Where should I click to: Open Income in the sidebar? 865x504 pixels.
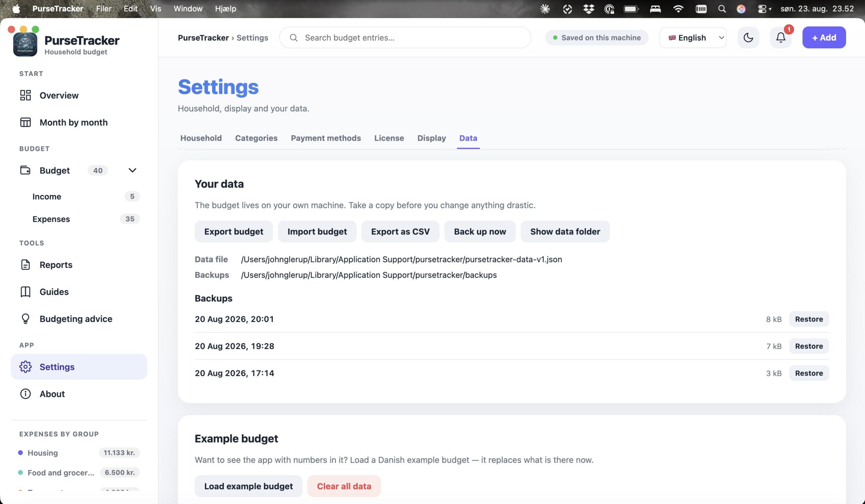click(x=79, y=196)
